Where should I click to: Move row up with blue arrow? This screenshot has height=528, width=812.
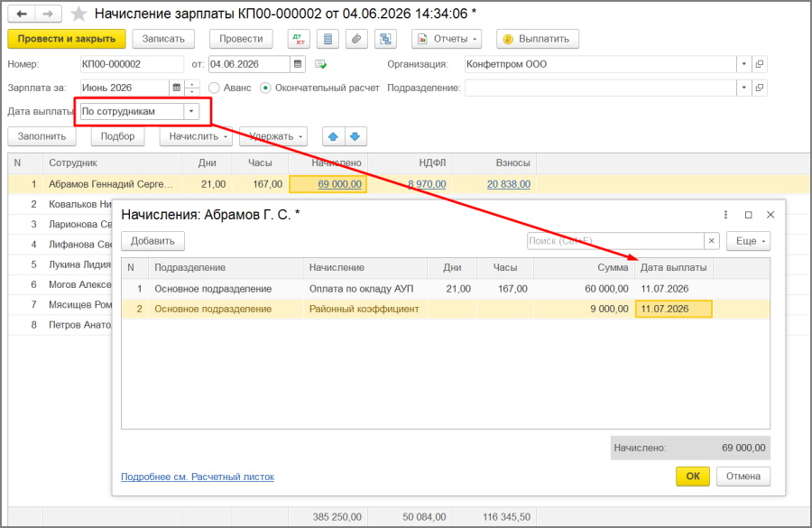(333, 136)
